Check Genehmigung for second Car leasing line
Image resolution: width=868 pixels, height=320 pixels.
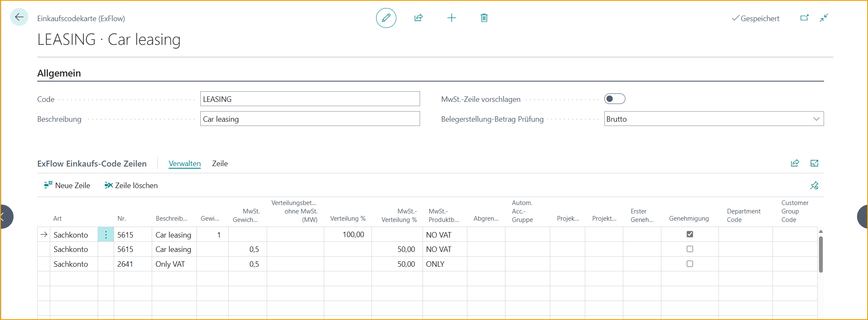tap(690, 249)
